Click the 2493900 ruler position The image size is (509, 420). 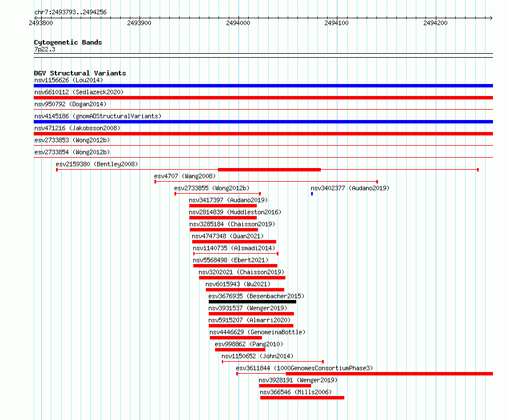[x=140, y=23]
